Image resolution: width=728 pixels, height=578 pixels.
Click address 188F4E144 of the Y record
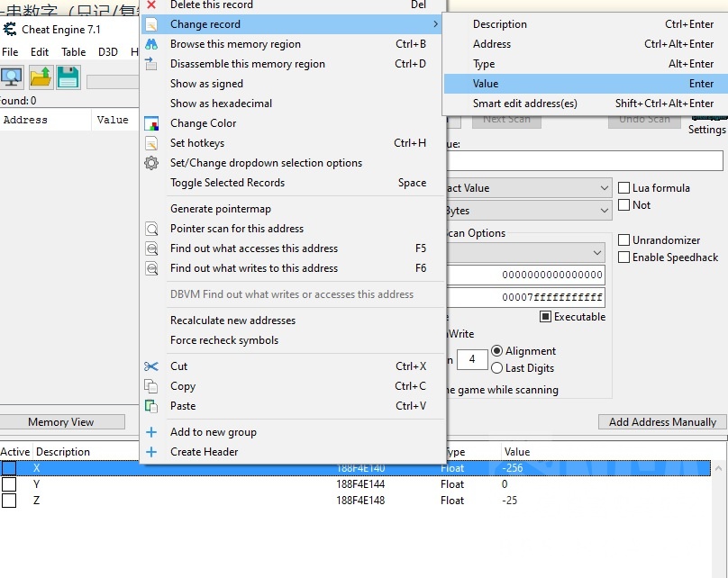[360, 484]
